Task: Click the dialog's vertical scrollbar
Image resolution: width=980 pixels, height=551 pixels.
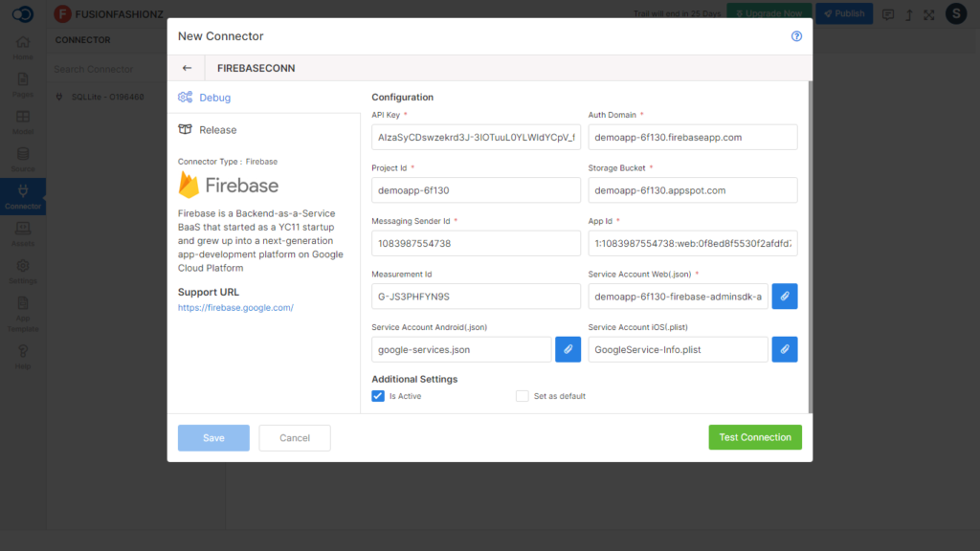Action: click(x=811, y=247)
